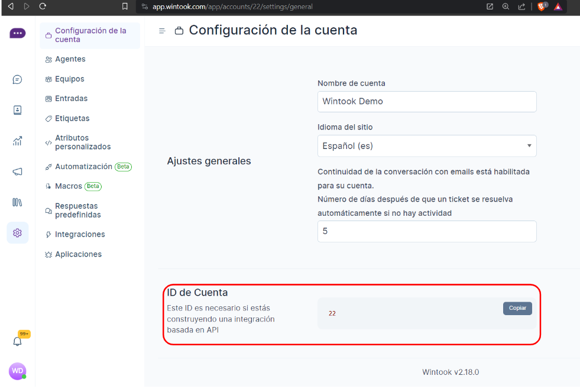
Task: Open the help center library icon
Action: (x=17, y=202)
